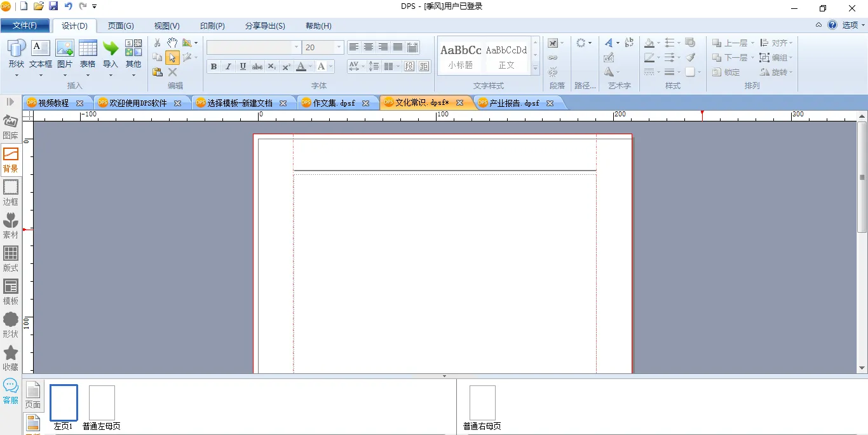Click the save icon in title bar
Screen dimensions: 868x435
[x=53, y=6]
